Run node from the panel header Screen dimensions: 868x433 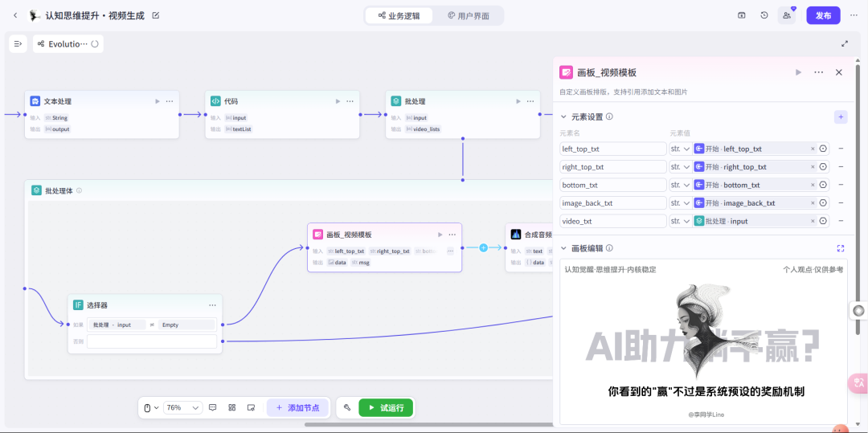798,72
